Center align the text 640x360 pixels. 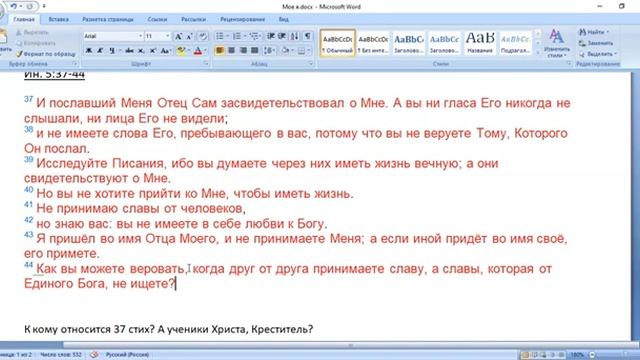pos(231,51)
